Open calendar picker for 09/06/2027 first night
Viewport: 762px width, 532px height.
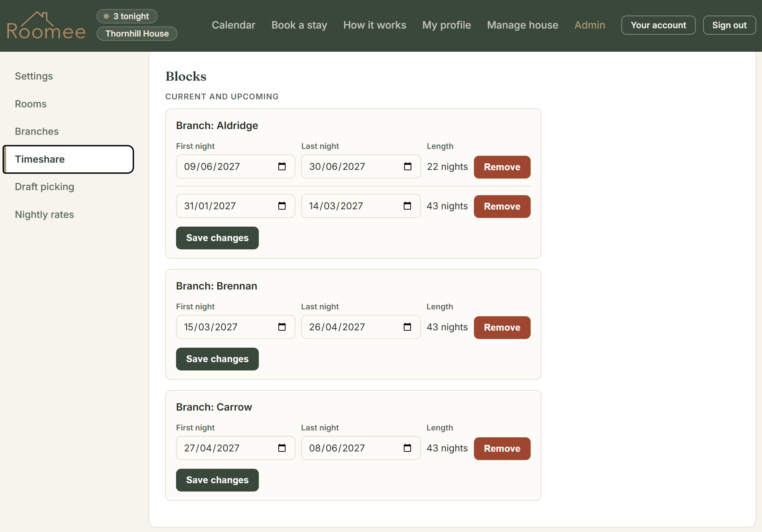click(x=282, y=167)
